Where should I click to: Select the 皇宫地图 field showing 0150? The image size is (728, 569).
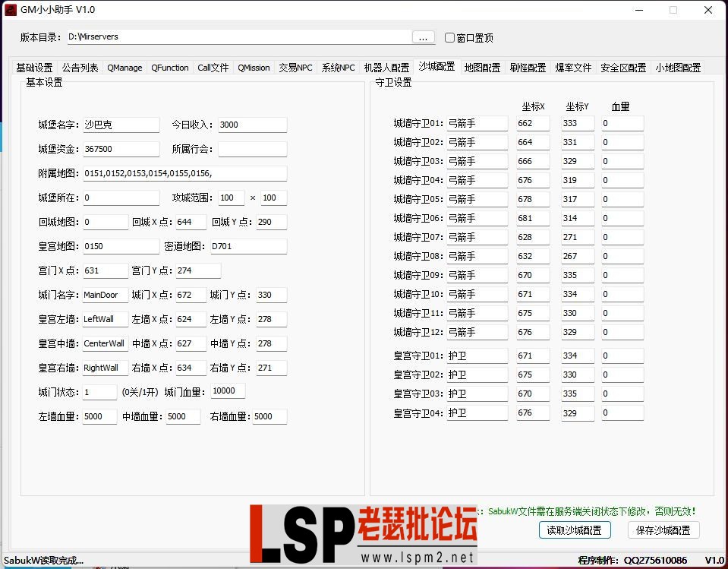point(121,246)
